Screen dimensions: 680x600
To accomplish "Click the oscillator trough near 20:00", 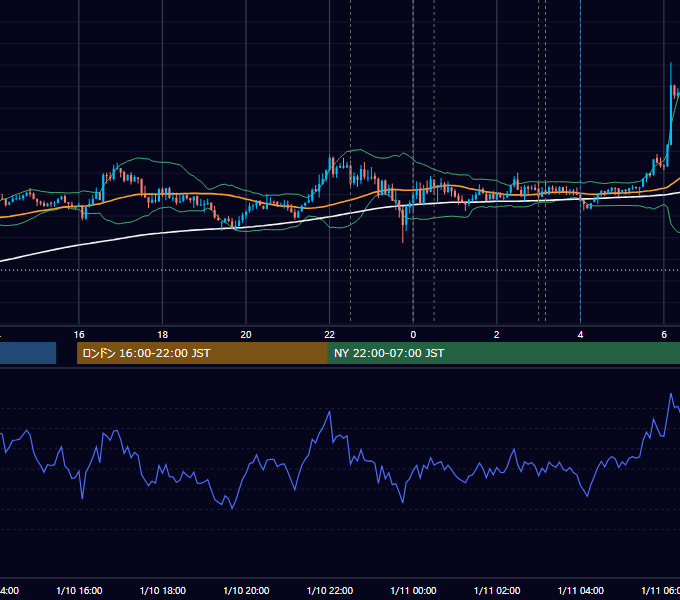I will pyautogui.click(x=232, y=508).
